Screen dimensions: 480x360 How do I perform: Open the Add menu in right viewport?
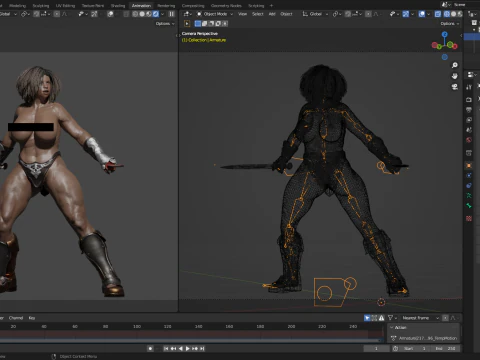click(272, 14)
